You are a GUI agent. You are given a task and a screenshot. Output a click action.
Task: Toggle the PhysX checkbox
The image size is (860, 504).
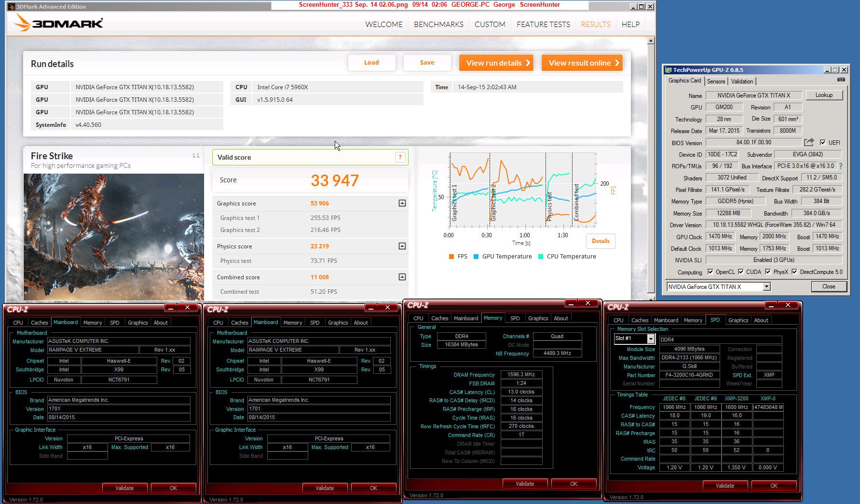click(x=768, y=272)
